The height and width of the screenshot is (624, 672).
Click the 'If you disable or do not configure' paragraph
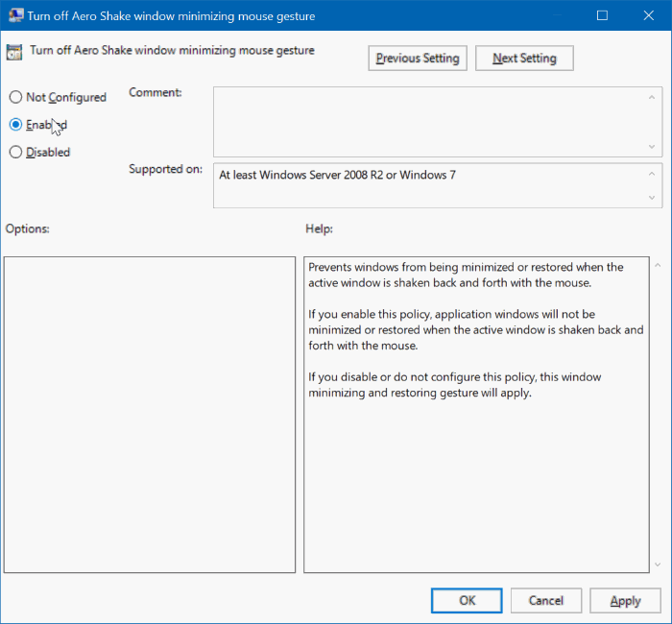[455, 385]
